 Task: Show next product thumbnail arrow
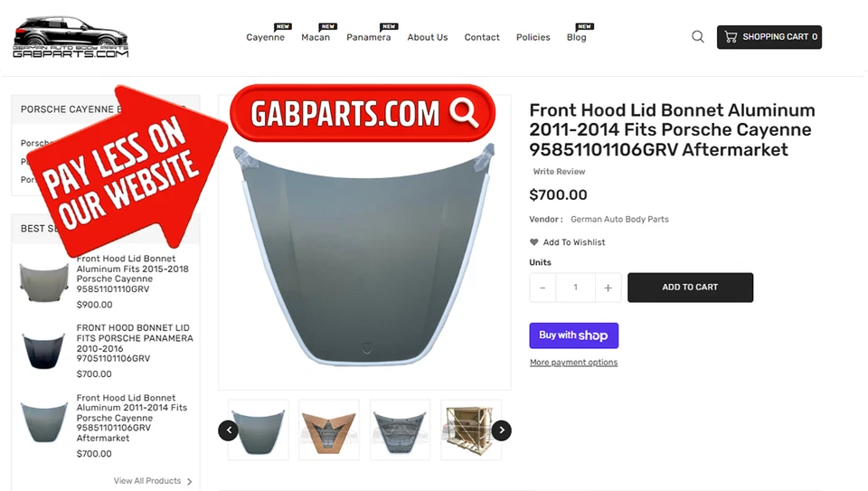pyautogui.click(x=502, y=430)
